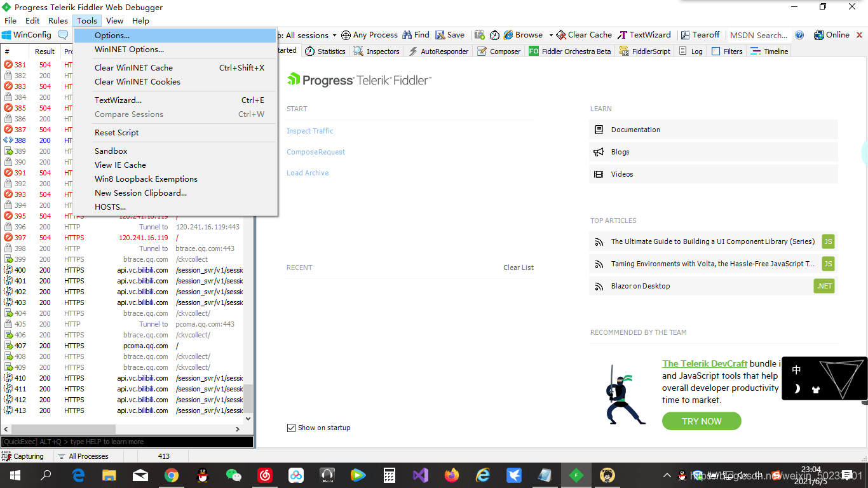Toggle the Show on startup checkbox
Image resolution: width=868 pixels, height=488 pixels.
tap(291, 428)
